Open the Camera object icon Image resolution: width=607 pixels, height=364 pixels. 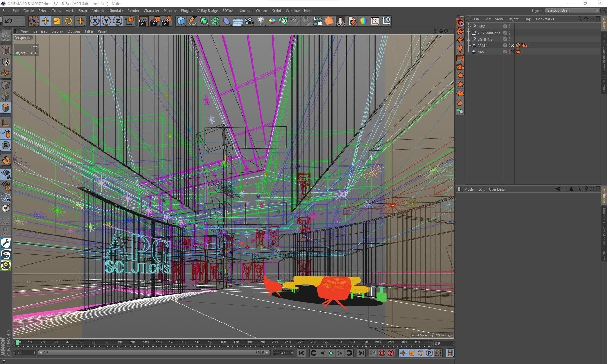tap(249, 21)
